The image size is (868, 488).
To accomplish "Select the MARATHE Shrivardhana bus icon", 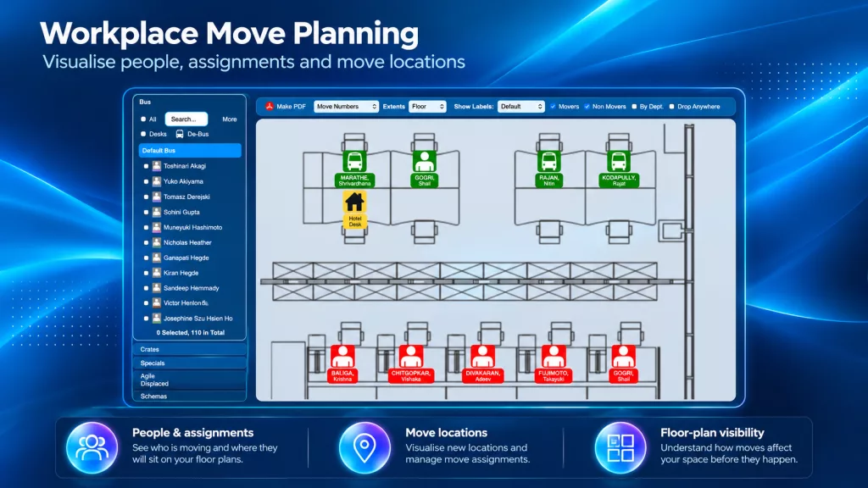I will (x=354, y=162).
